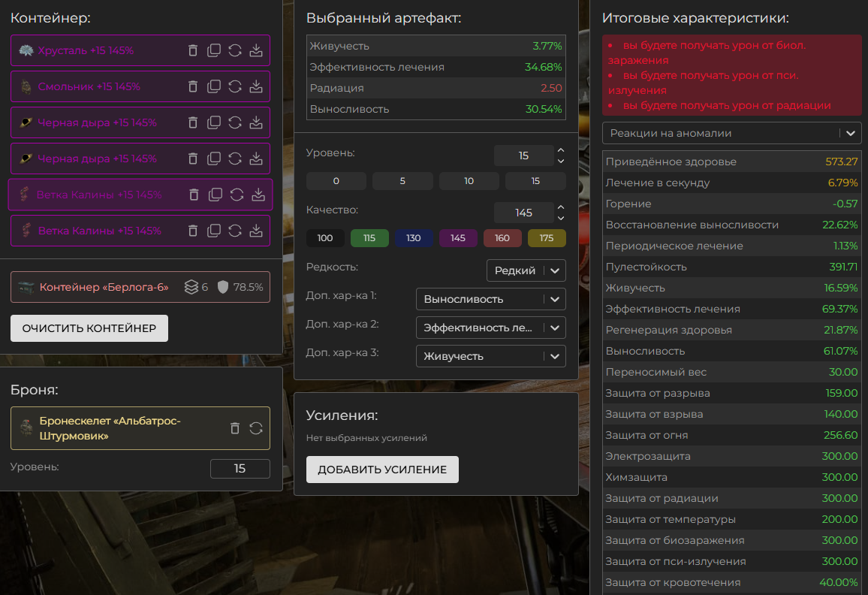This screenshot has width=868, height=595.
Task: Remove the Альбатрос-Штурмовик armor with trash icon
Action: [x=235, y=428]
